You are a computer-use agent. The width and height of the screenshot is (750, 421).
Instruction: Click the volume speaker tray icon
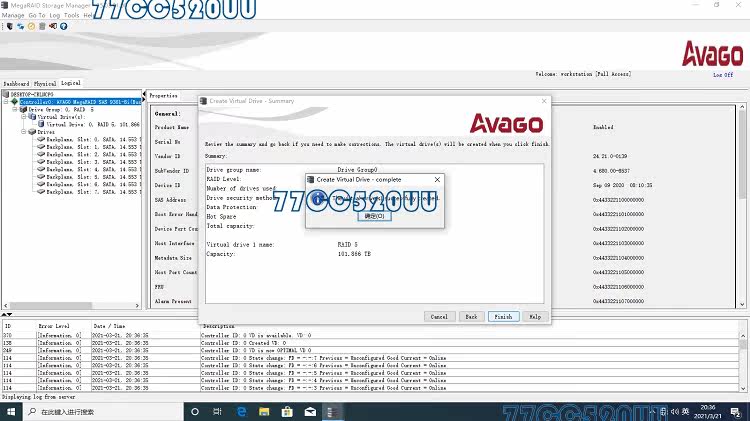(675, 411)
